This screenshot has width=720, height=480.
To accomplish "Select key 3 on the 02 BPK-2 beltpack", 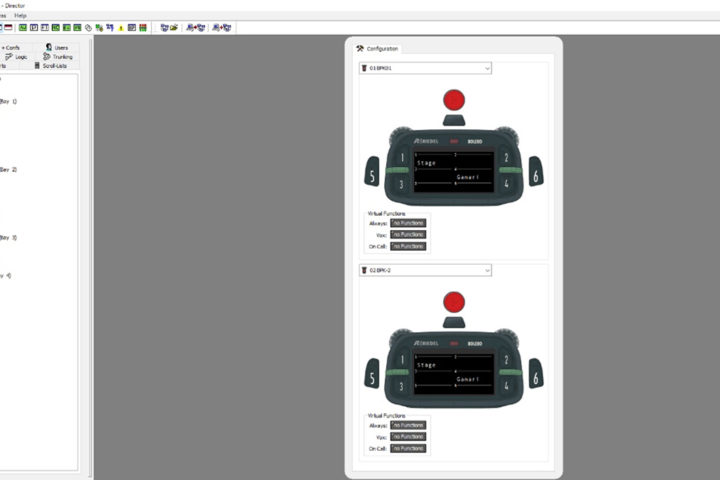I will point(401,386).
